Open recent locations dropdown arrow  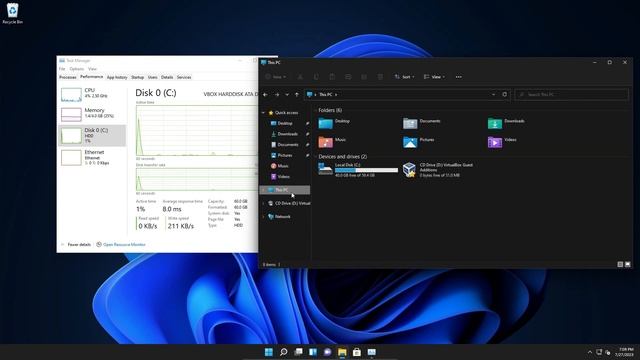(x=287, y=95)
